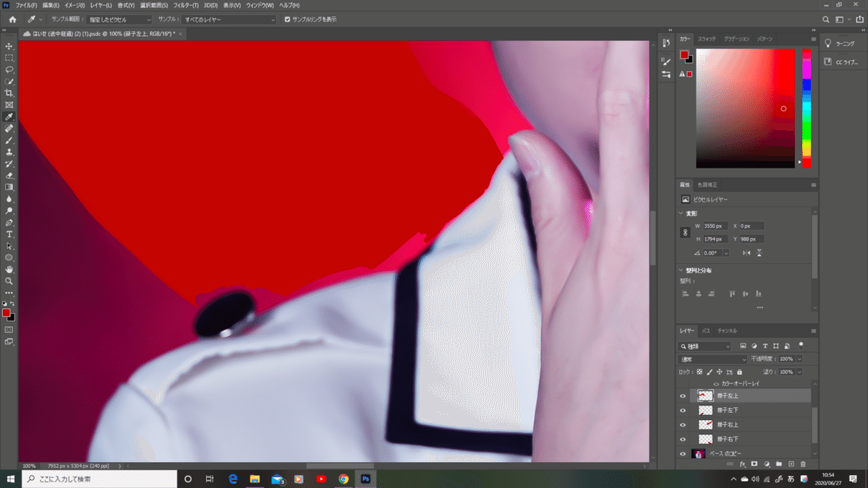The width and height of the screenshot is (868, 488).
Task: Switch to チャンネル tab
Action: [x=727, y=330]
